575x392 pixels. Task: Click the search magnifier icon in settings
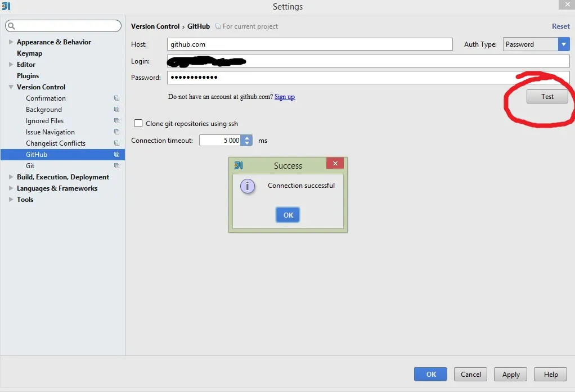click(x=11, y=26)
